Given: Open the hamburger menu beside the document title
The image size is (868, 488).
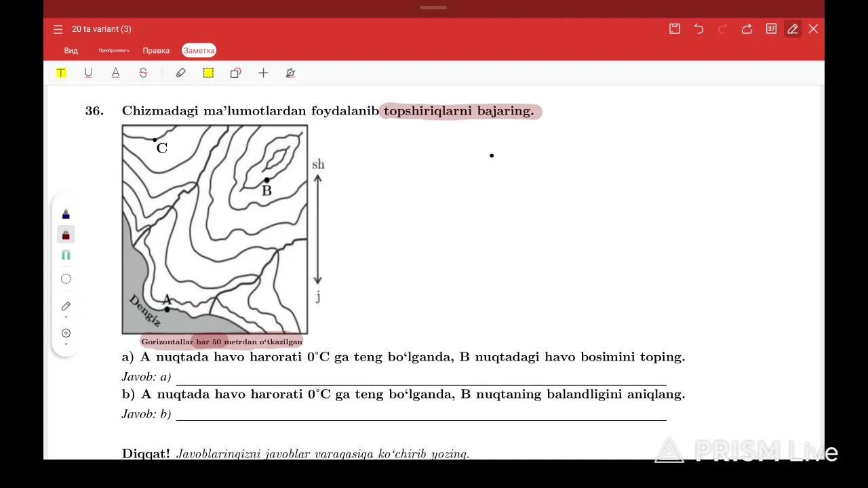Looking at the screenshot, I should pyautogui.click(x=58, y=29).
